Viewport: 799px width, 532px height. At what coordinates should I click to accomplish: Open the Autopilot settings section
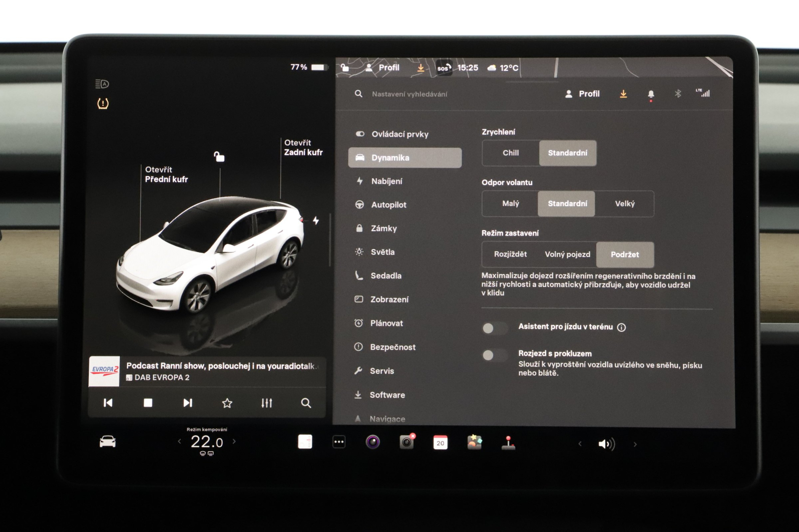[390, 205]
